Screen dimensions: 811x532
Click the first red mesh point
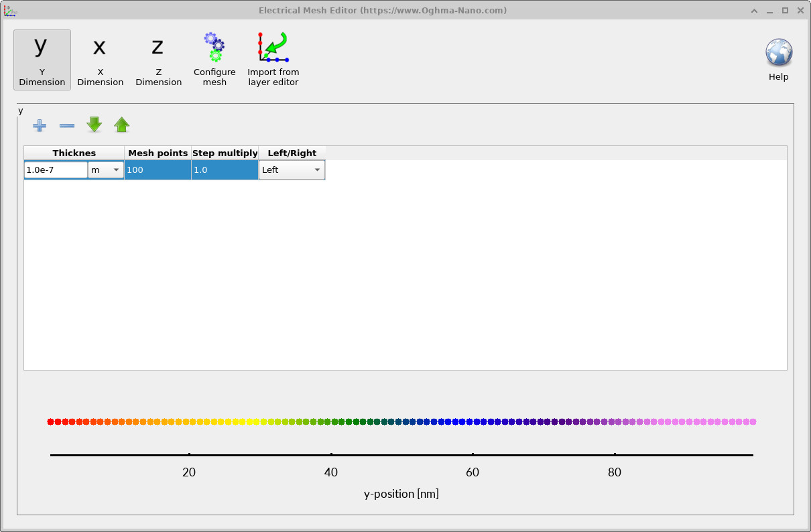coord(51,422)
